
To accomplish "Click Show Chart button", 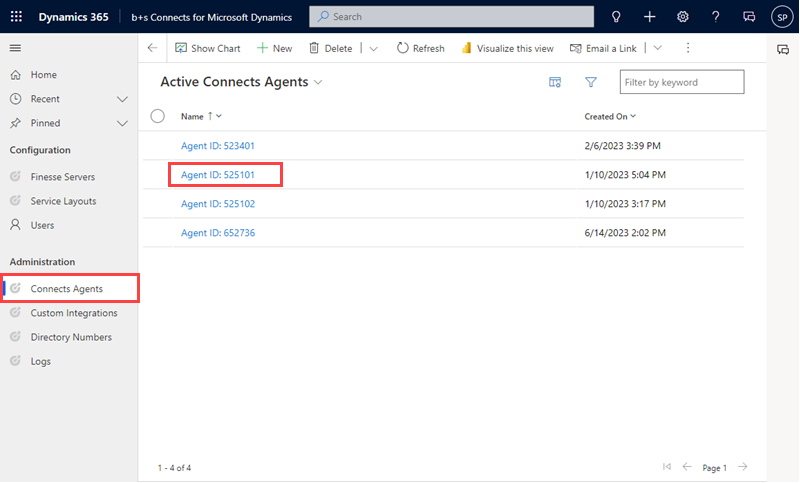I will pos(208,48).
